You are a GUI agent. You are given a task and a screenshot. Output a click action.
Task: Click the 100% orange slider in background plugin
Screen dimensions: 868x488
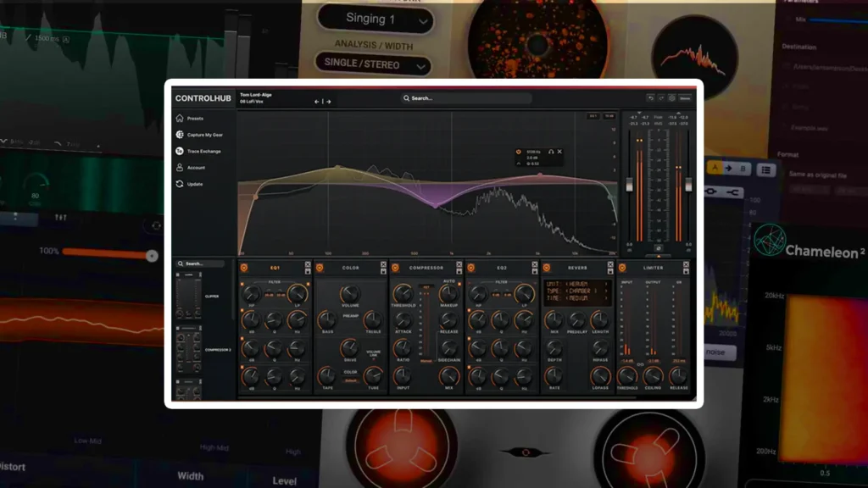tap(110, 254)
